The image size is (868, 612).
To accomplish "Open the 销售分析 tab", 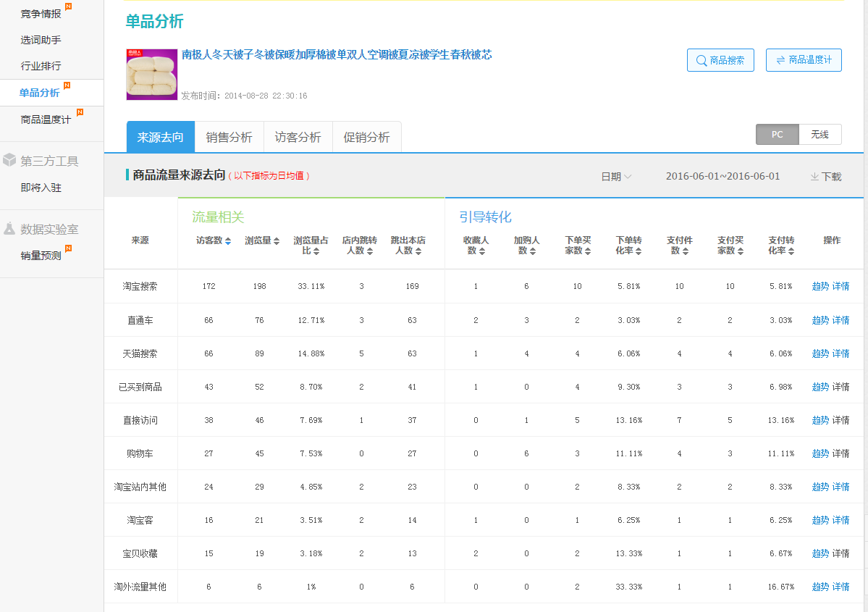I will click(229, 138).
